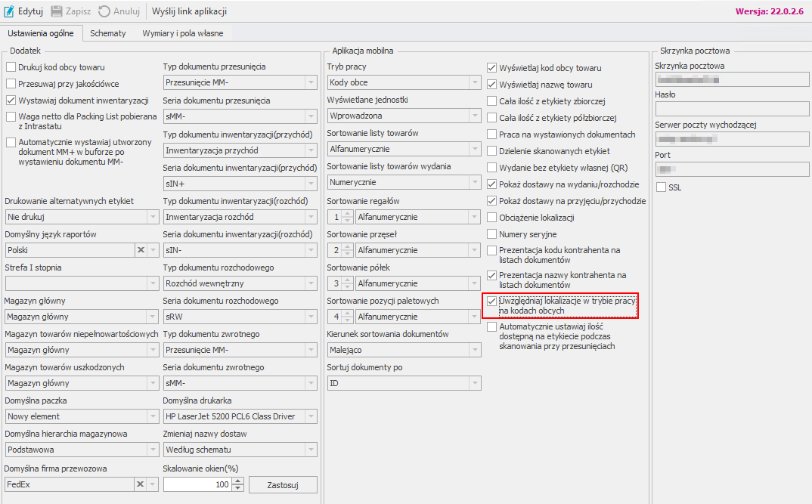Viewport: 812px width, 504px height.
Task: Open the Tryb pracy dropdown
Action: (474, 83)
